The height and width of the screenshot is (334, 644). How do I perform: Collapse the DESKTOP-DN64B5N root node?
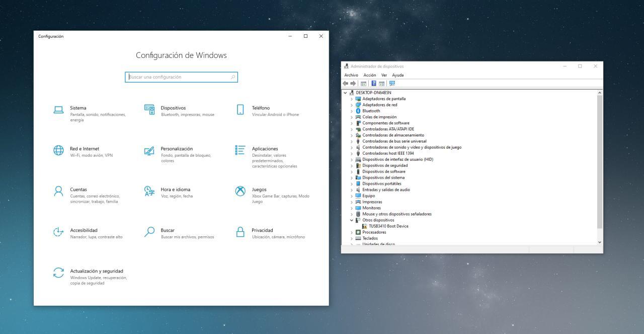(345, 93)
